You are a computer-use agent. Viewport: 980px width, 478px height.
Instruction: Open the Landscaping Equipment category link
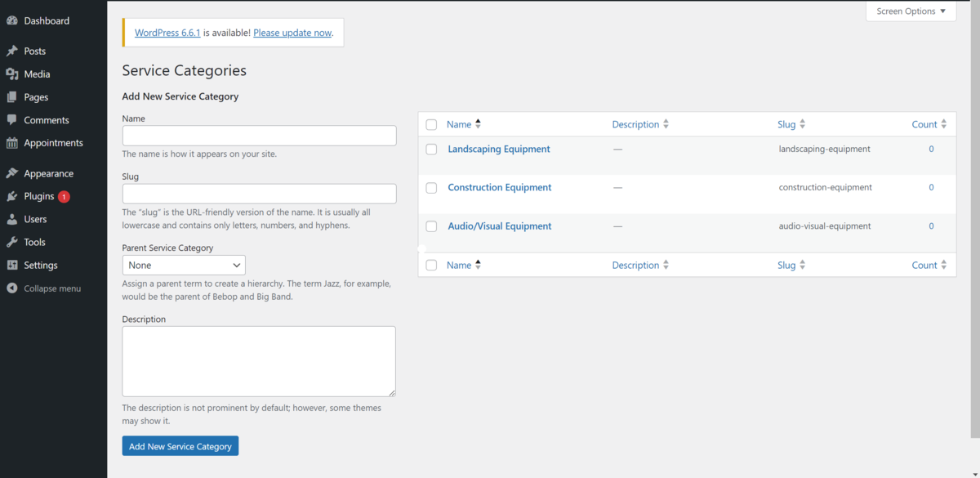[499, 149]
